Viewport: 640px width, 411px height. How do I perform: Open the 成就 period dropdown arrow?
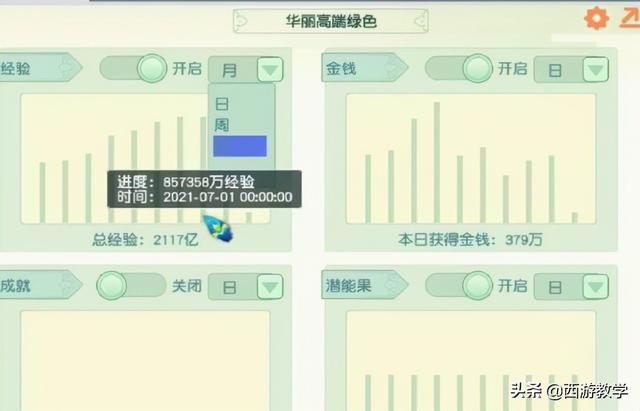(270, 287)
